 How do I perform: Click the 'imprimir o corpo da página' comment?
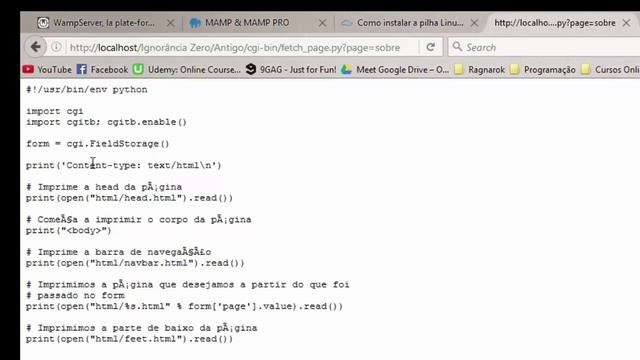[x=138, y=220]
